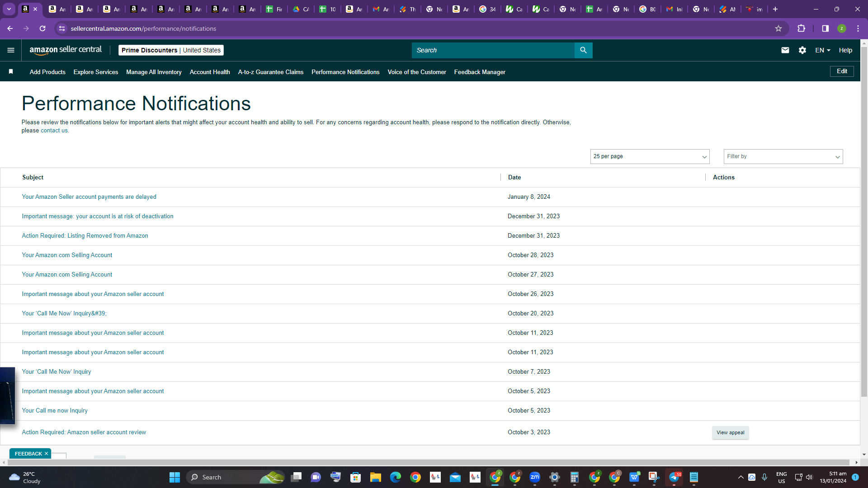Open the 'Your Call me now Inquiry' notification
Viewport: 868px width, 488px height.
coord(55,411)
